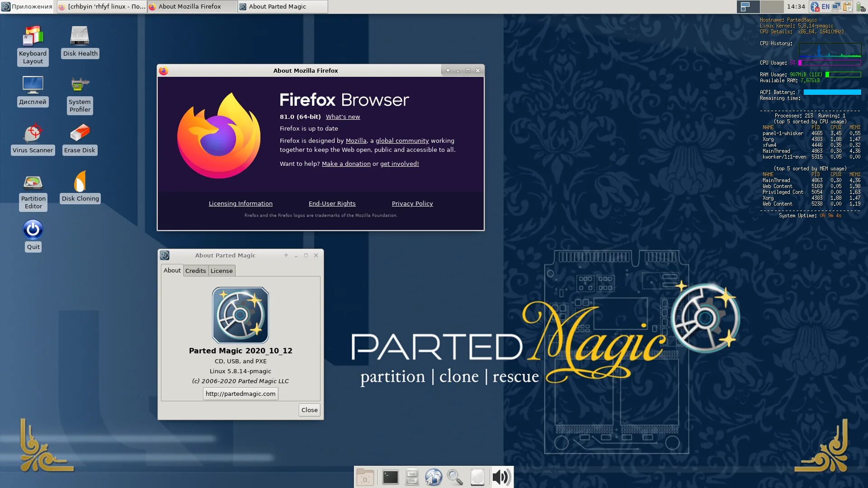Switch to first workspace in pager
Image resolution: width=868 pixels, height=488 pixels.
[748, 6]
